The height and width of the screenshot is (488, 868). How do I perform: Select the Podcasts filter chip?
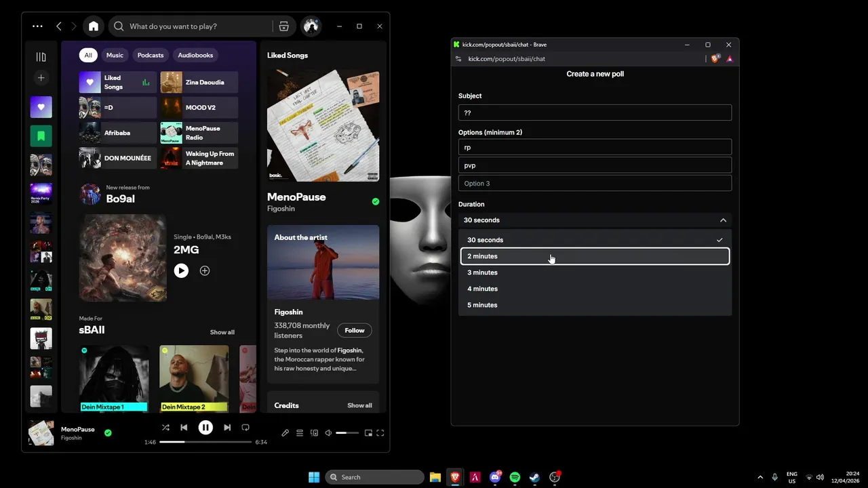[151, 55]
